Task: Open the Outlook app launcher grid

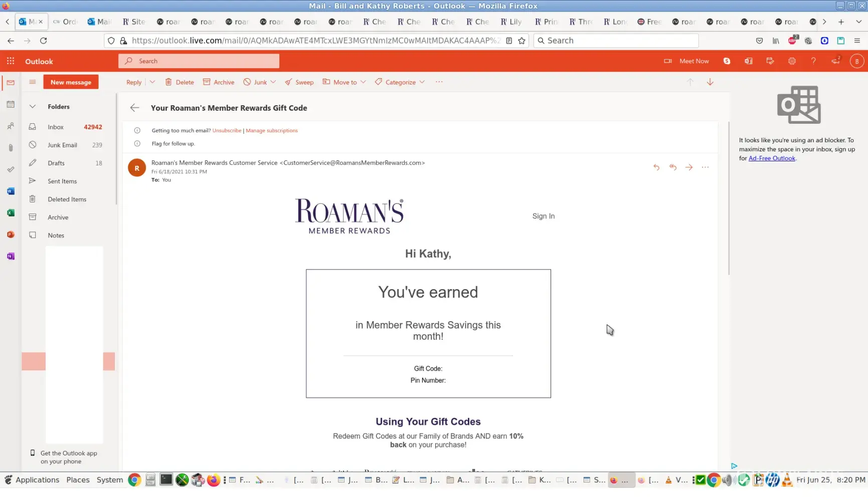Action: coord(11,61)
